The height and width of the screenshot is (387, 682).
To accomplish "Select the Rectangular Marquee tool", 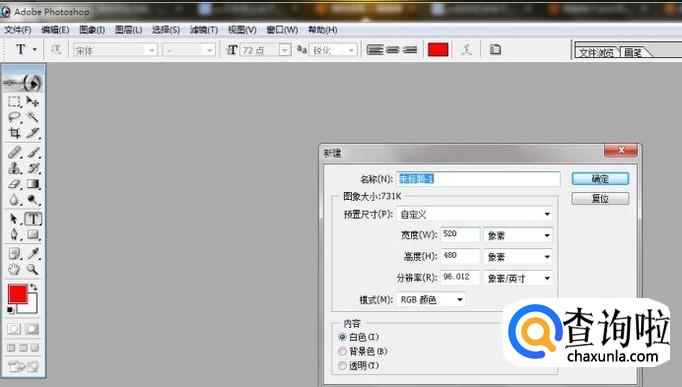I will pyautogui.click(x=14, y=101).
